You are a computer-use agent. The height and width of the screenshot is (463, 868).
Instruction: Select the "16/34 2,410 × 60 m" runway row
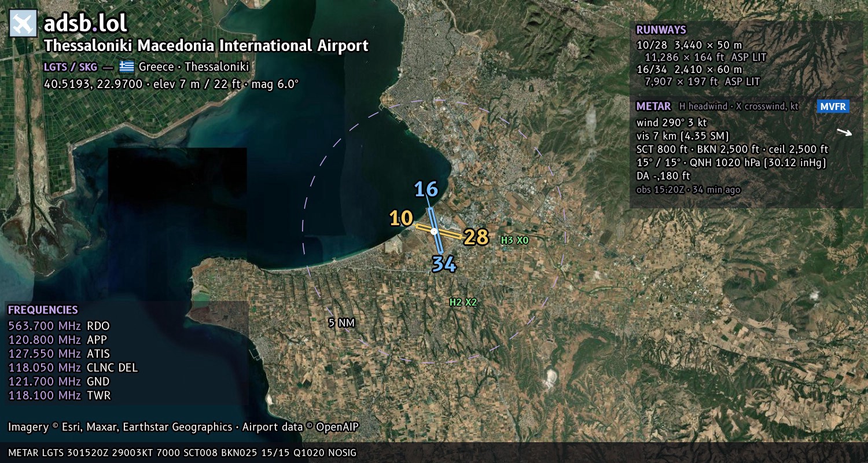pyautogui.click(x=689, y=70)
